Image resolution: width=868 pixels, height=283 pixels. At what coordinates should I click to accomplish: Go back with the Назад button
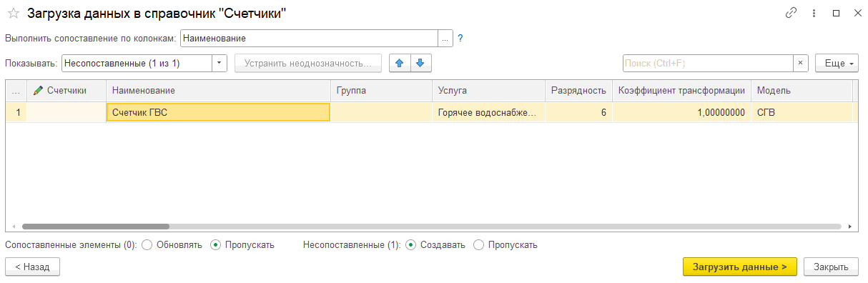tap(32, 267)
